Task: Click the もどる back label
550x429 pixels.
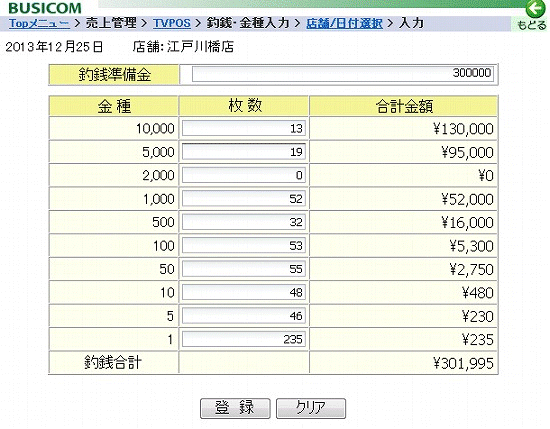Action: click(x=532, y=25)
